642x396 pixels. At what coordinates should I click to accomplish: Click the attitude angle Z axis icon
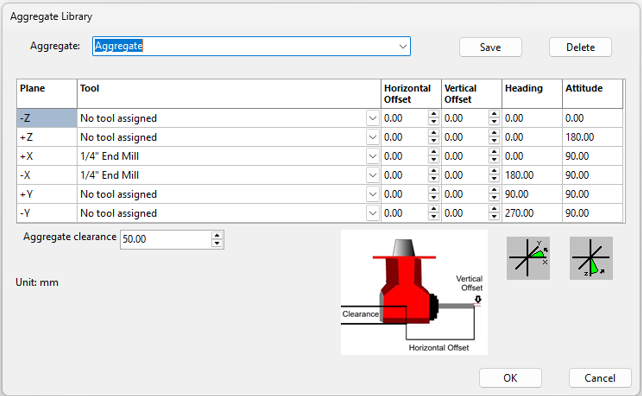click(591, 258)
